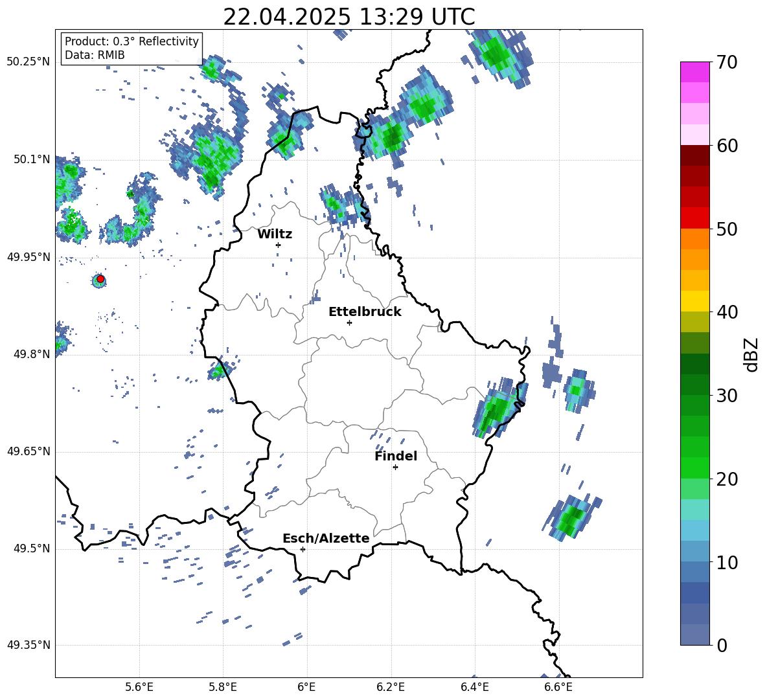Click the 20 value on the colorbar
Viewport: 767px width, 700px height.
(x=726, y=479)
